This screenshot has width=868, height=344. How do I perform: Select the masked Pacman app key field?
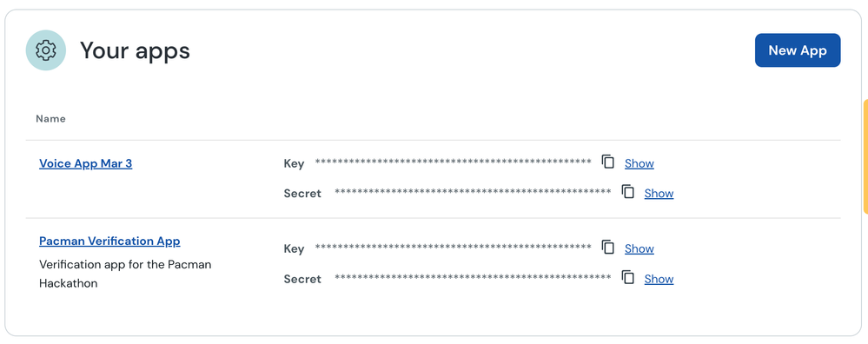pos(454,248)
